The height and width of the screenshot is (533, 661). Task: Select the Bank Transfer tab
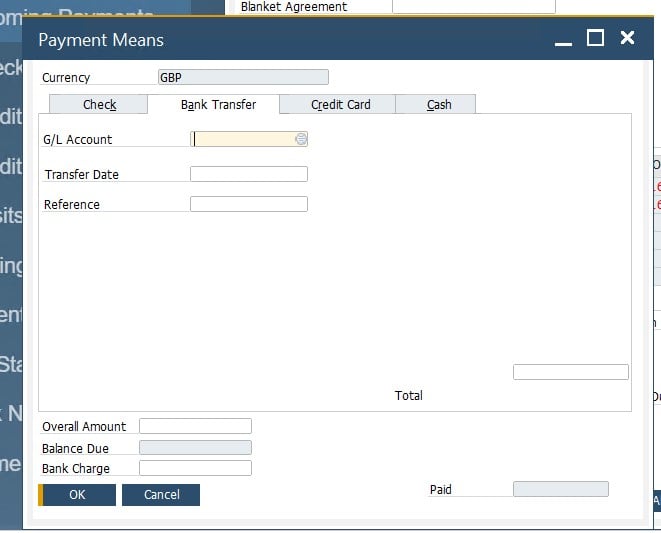point(218,105)
